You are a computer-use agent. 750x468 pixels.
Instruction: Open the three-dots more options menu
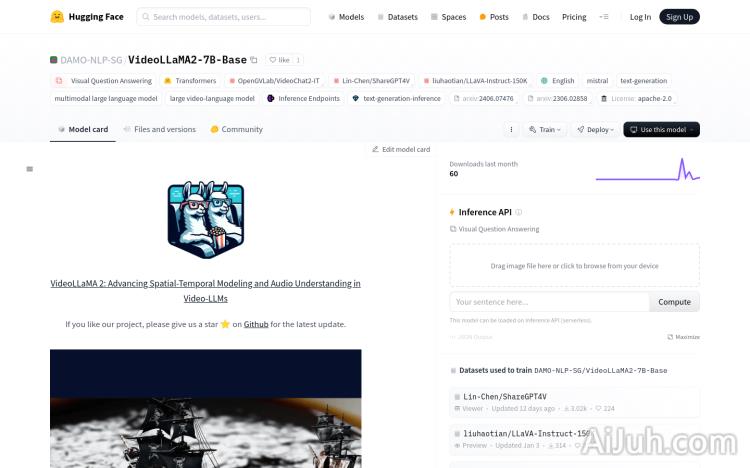pyautogui.click(x=511, y=129)
